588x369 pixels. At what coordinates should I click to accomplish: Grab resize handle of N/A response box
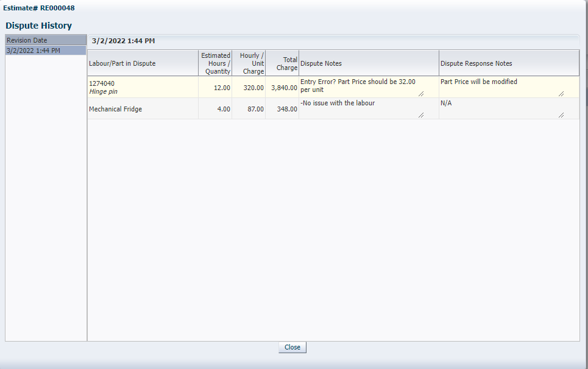[561, 115]
